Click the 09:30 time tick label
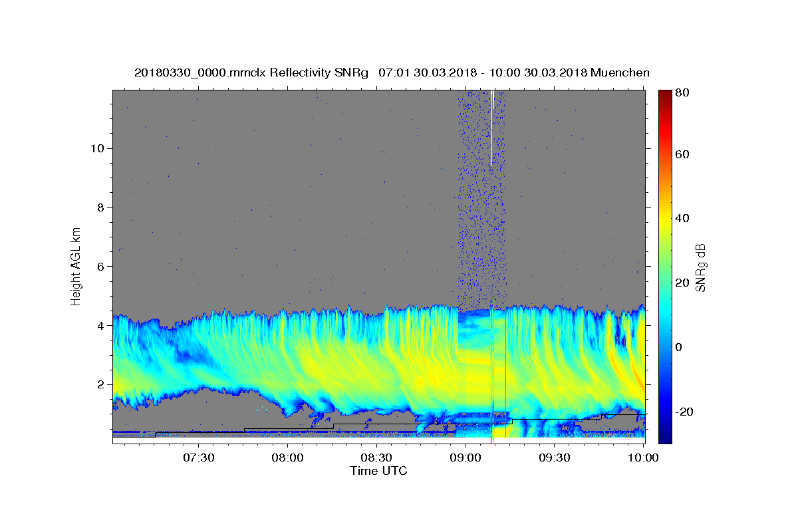Image resolution: width=798 pixels, height=532 pixels. [555, 458]
